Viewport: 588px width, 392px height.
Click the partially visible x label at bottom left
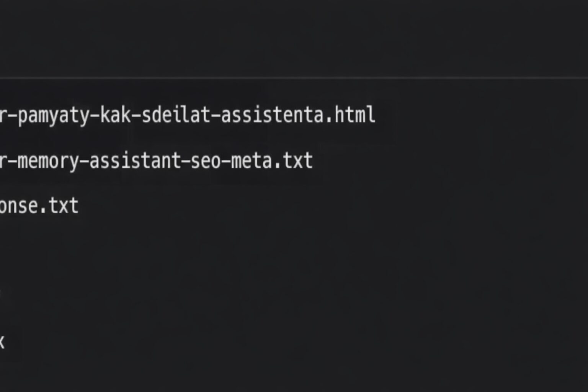pos(2,342)
